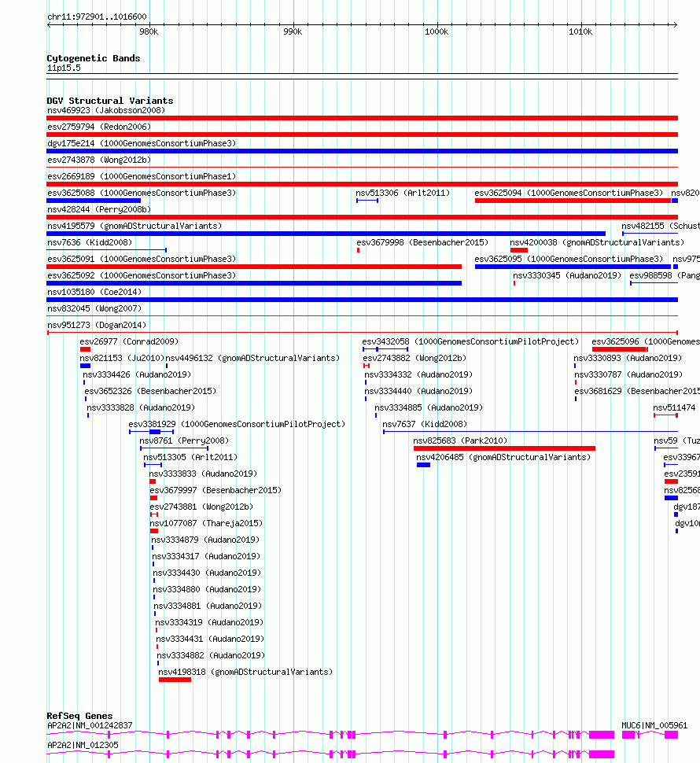Select nsv832045 (Wong2007) variant
Viewport: 700px width, 763px height.
click(94, 309)
